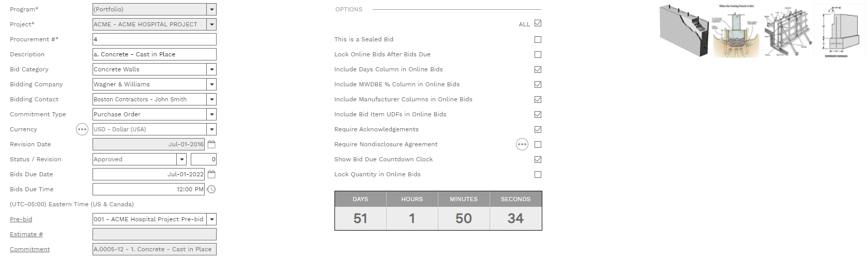Expand the Status dropdown showing Approved
This screenshot has height=259, width=868.
click(x=181, y=159)
